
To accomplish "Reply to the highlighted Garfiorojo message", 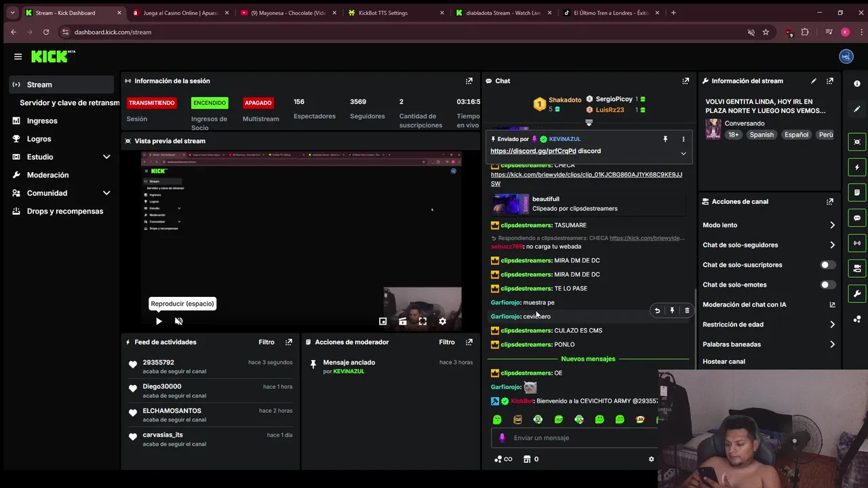I will 657,310.
